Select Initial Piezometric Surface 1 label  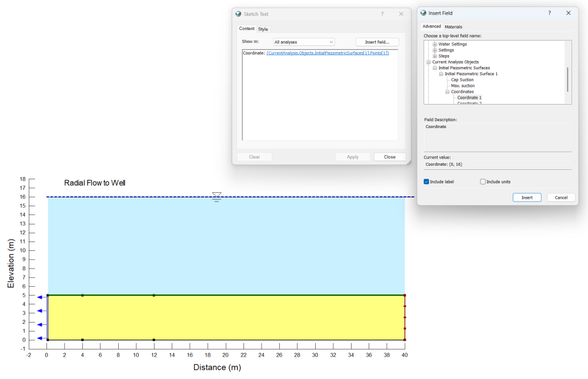coord(471,74)
